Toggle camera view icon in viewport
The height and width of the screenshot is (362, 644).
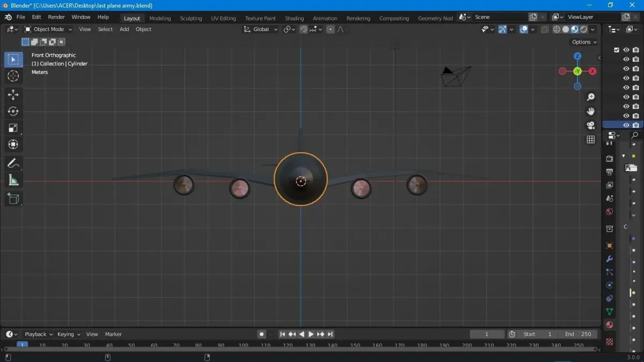[x=591, y=125]
